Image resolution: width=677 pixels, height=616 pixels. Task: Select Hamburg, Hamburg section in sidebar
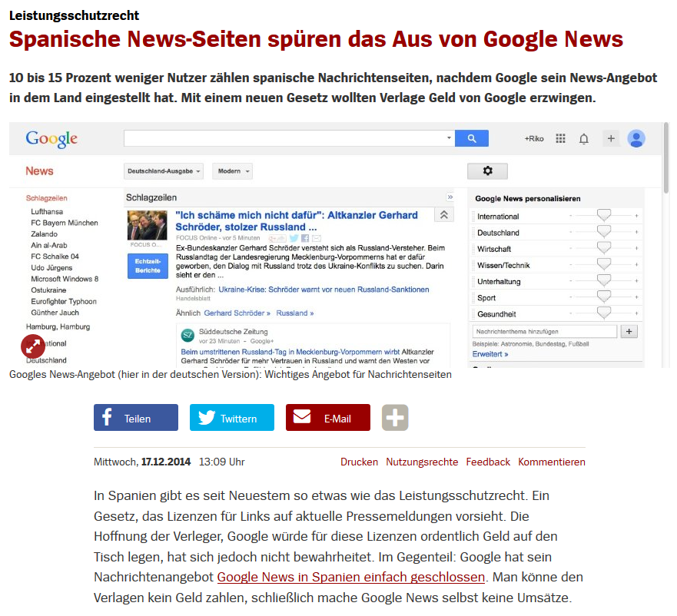tap(58, 326)
